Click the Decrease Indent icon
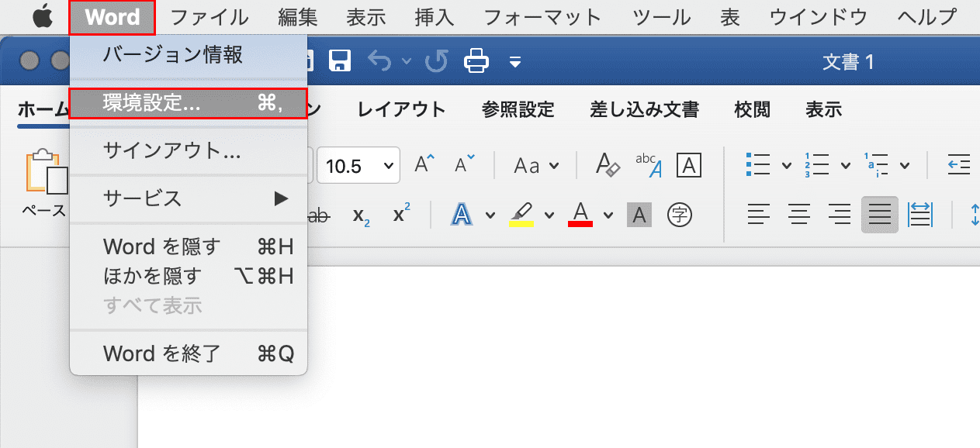The height and width of the screenshot is (448, 980). pyautogui.click(x=961, y=164)
